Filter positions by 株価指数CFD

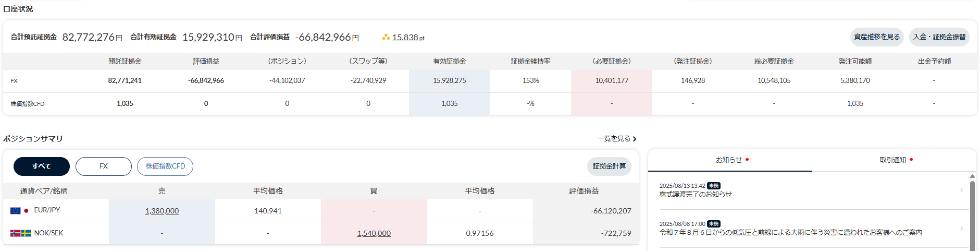point(165,166)
